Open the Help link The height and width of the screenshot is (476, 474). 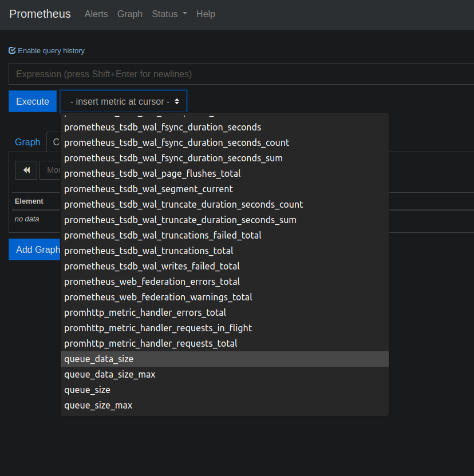(206, 14)
